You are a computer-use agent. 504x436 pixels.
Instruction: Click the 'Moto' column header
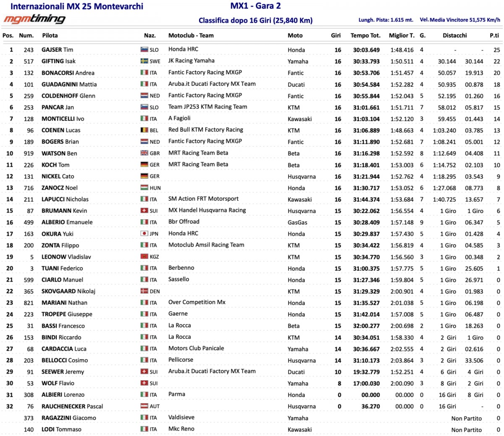295,36
